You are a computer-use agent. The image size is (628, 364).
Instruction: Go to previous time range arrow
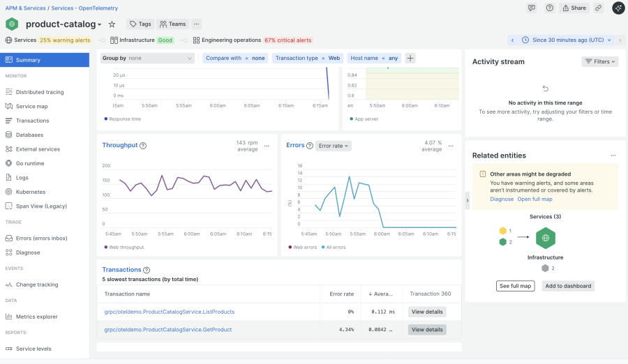512,40
